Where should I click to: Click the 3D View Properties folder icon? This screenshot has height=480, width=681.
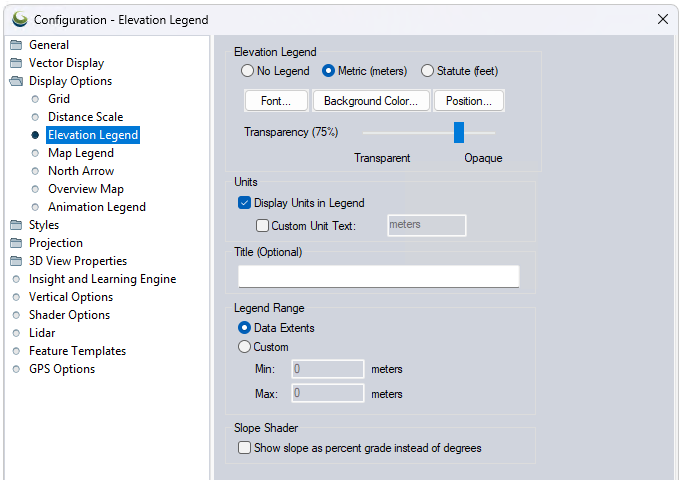click(16, 261)
